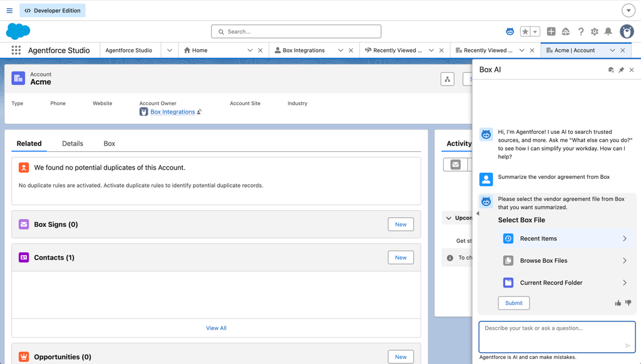641x364 pixels.
Task: Select the Related tab
Action: [29, 143]
